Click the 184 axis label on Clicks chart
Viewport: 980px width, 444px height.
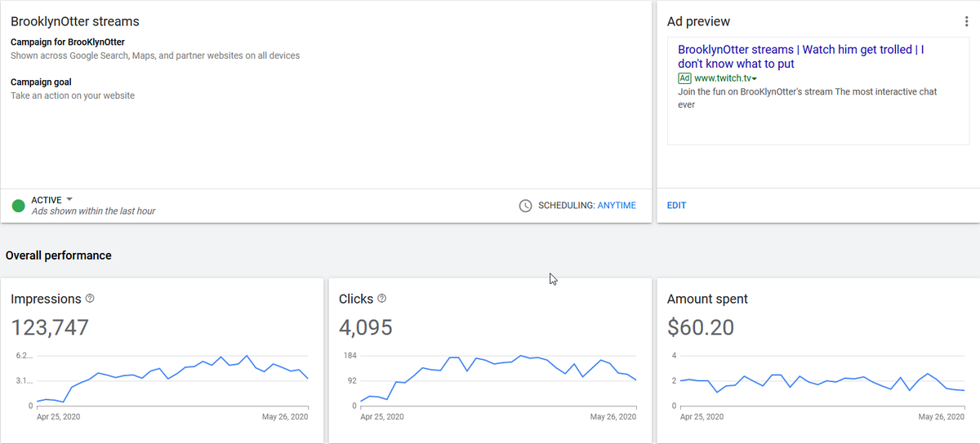[350, 356]
